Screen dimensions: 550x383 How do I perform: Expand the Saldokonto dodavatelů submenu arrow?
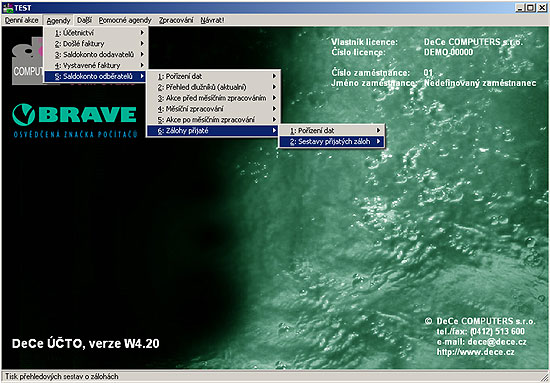[x=142, y=54]
